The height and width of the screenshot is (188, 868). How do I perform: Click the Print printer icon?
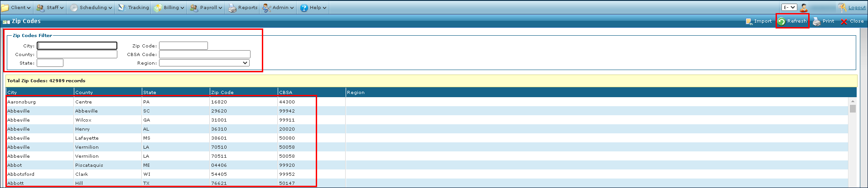tap(816, 21)
